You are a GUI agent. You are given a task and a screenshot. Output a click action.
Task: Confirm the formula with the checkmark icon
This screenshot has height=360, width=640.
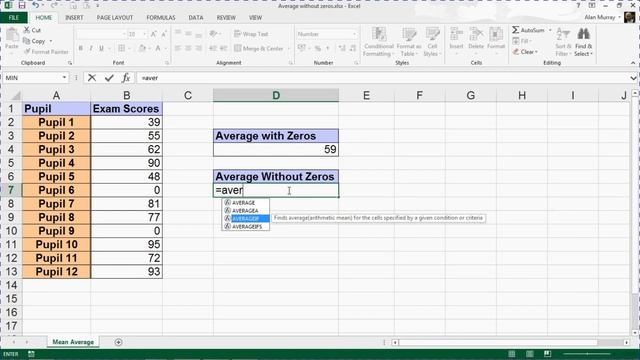click(109, 78)
